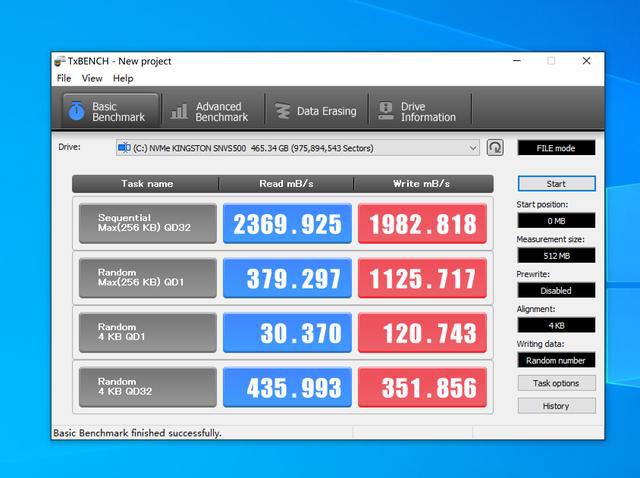The height and width of the screenshot is (478, 640).
Task: Click the Write mB/s column header
Action: (x=423, y=184)
